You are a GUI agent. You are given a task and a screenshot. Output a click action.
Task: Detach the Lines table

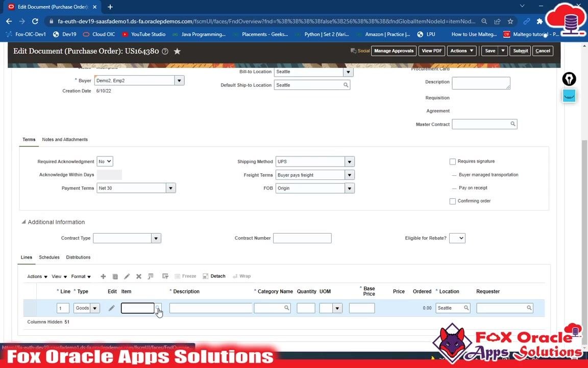point(214,276)
